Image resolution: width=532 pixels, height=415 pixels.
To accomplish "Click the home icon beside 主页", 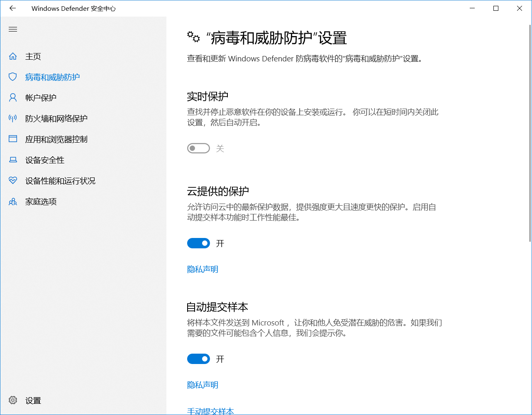I will [13, 56].
